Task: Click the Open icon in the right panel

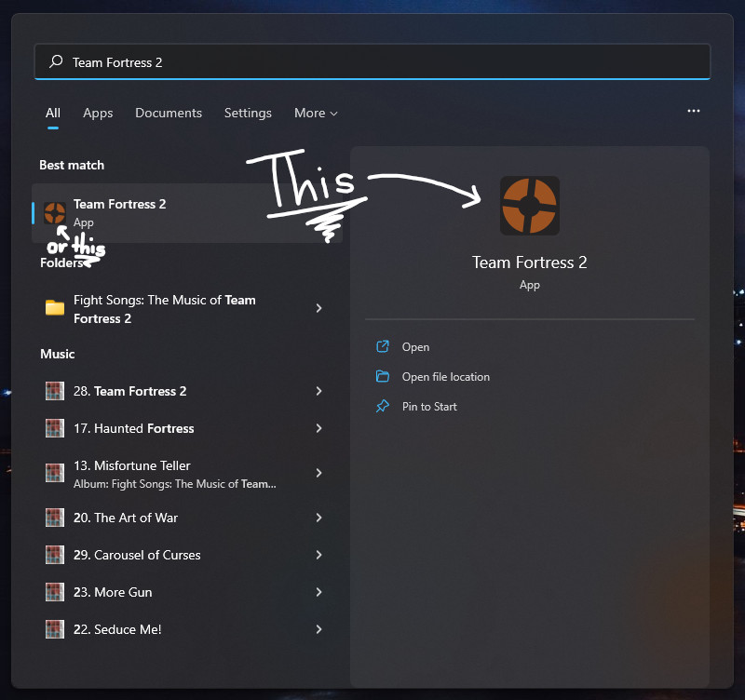Action: [x=385, y=346]
